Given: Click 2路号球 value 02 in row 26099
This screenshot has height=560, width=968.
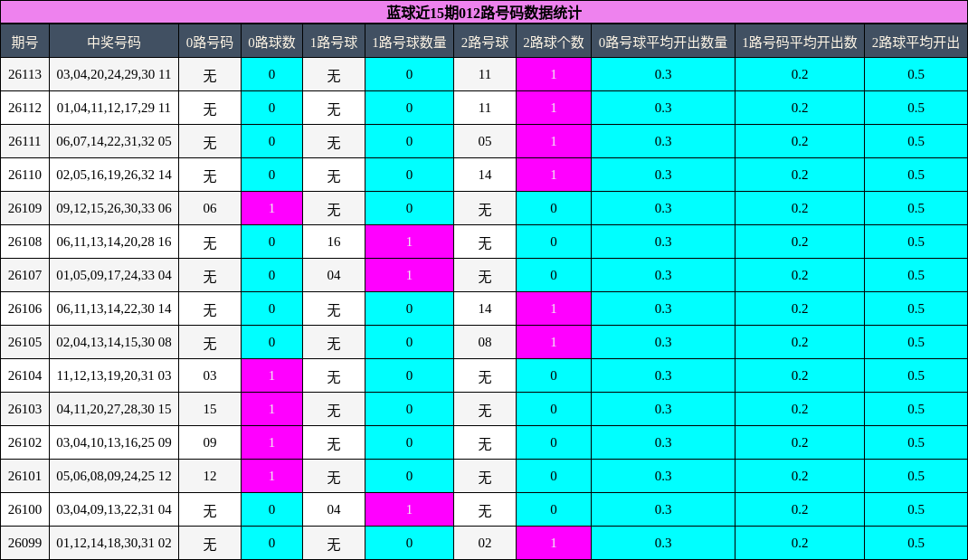Looking at the screenshot, I should pos(485,543).
